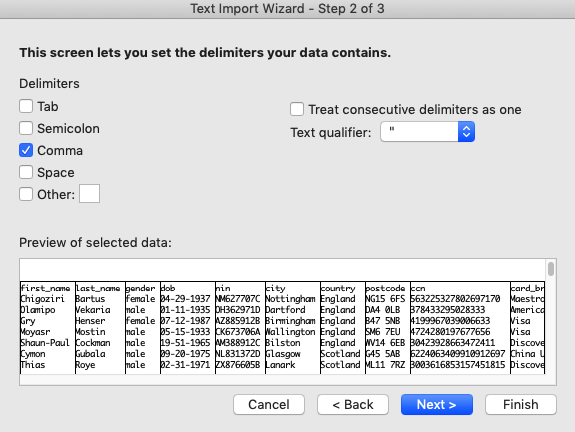The height and width of the screenshot is (432, 575).
Task: Toggle Treat consecutive delimiters as one
Action: (297, 109)
